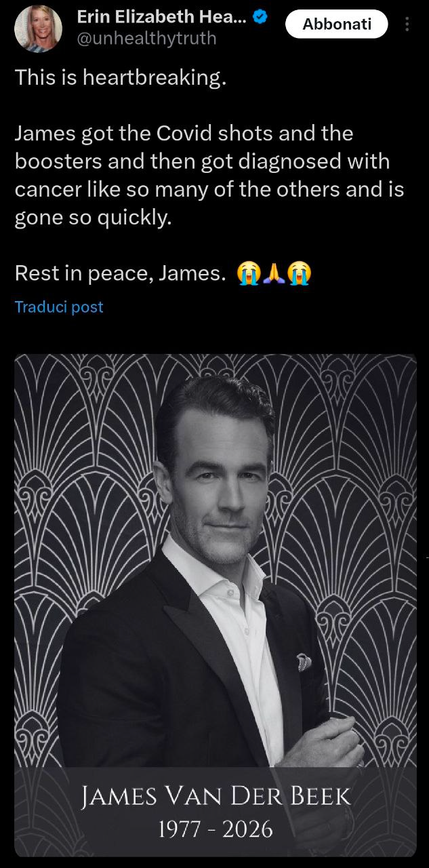
Task: Click the "This is heartbreaking." line
Action: tap(120, 78)
